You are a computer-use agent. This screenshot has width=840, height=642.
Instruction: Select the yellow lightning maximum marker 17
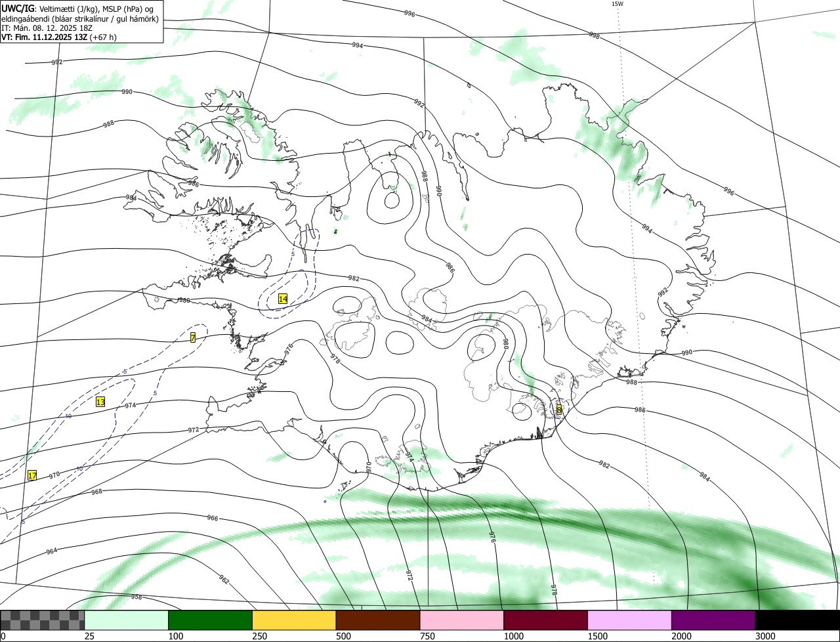[32, 475]
